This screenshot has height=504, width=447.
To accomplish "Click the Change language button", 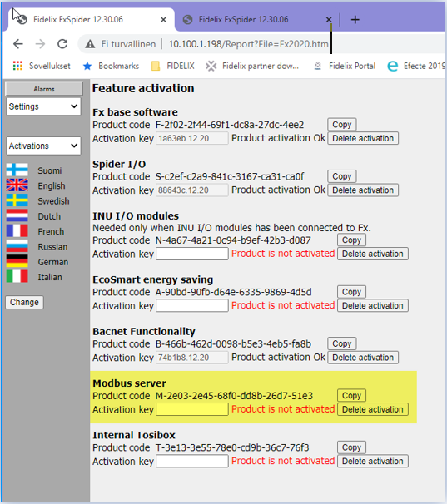I will 24,302.
